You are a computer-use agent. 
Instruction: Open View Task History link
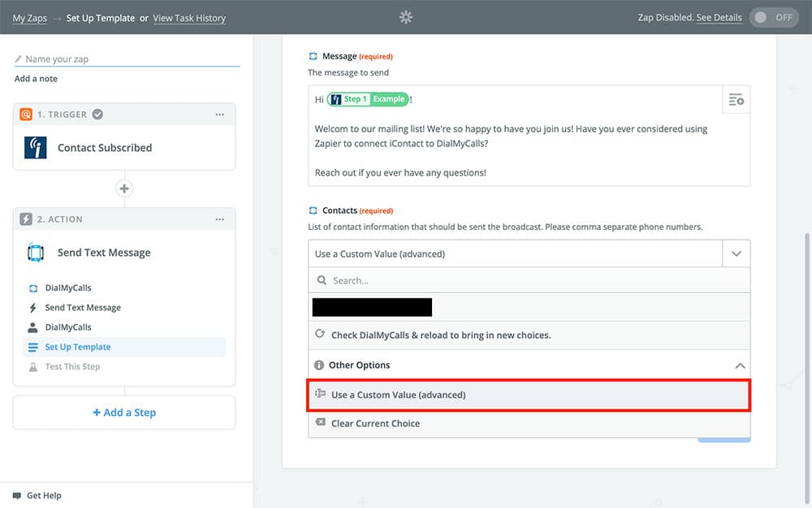(x=189, y=18)
